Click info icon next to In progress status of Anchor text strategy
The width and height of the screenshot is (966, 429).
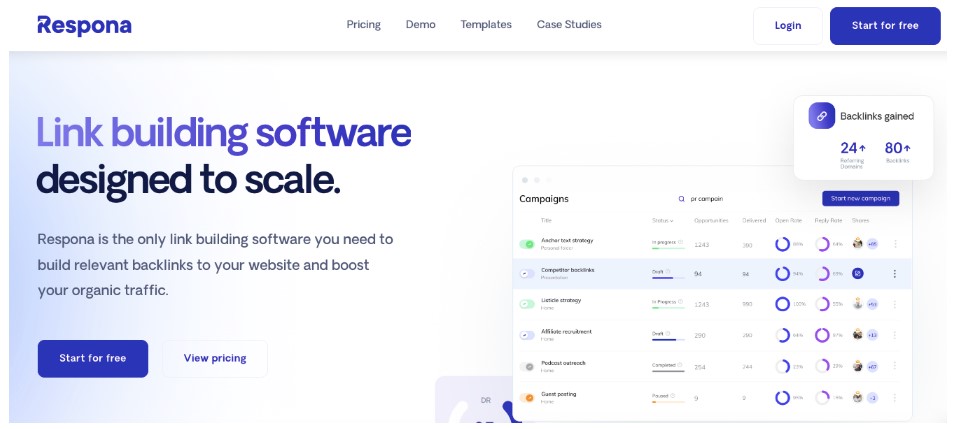coord(681,242)
